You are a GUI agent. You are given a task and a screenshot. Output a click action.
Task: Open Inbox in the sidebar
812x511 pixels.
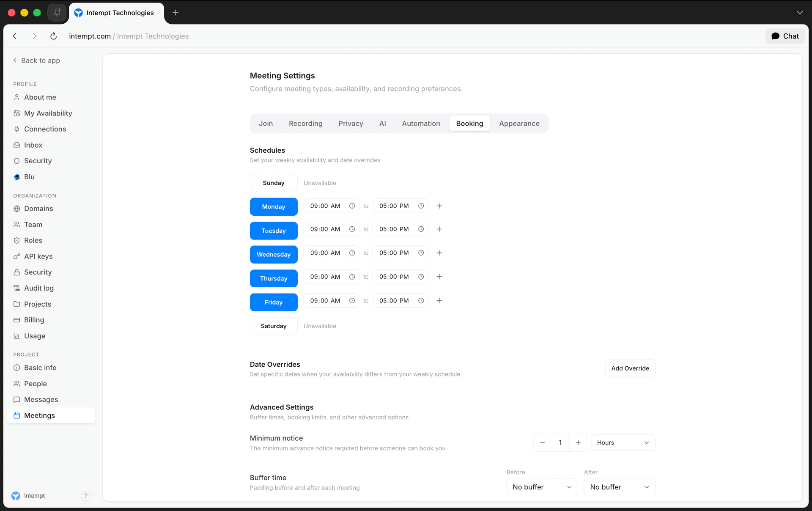(x=51, y=145)
